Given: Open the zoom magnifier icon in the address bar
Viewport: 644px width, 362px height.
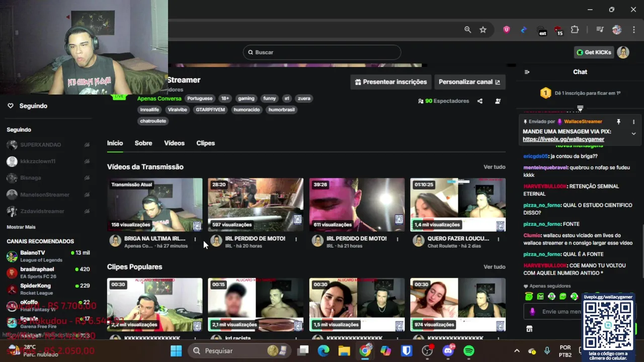Looking at the screenshot, I should tap(468, 30).
